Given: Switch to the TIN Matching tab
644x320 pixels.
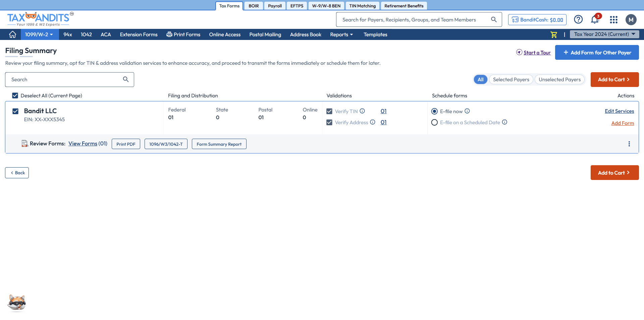Looking at the screenshot, I should pyautogui.click(x=362, y=6).
